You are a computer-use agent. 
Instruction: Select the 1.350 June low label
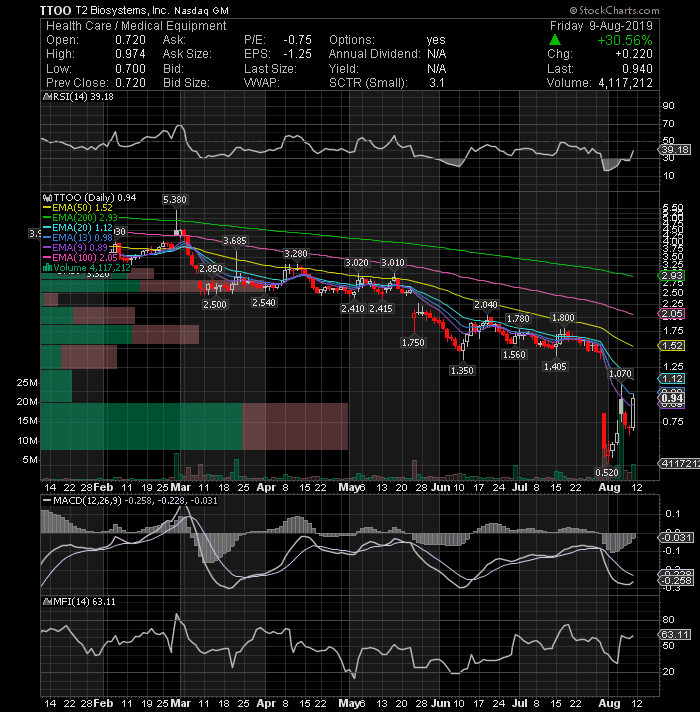coord(462,371)
